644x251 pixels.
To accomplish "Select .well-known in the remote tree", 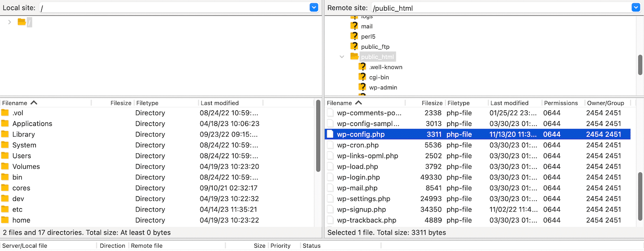I will (x=385, y=67).
